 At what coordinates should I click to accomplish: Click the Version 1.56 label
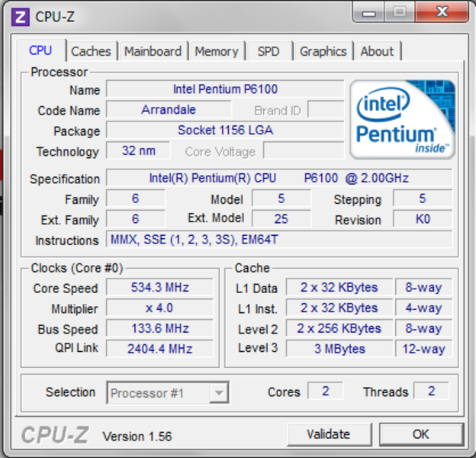point(137,437)
